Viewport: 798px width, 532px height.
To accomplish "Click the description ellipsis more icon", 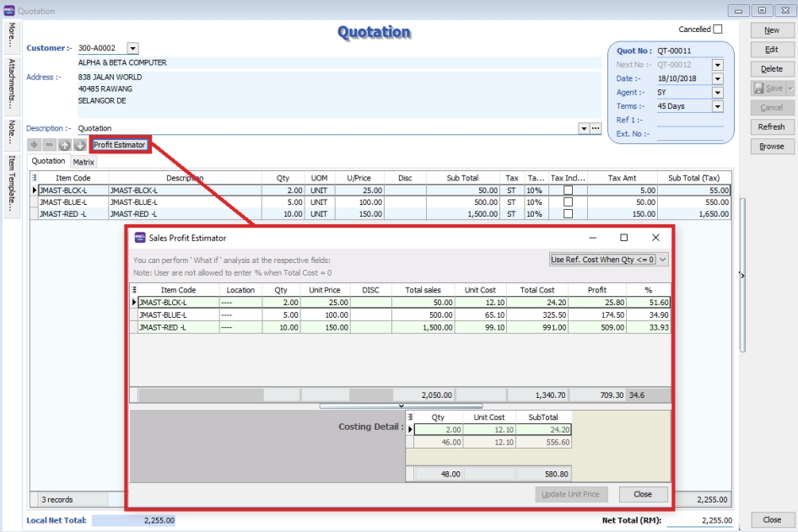I will (x=596, y=128).
